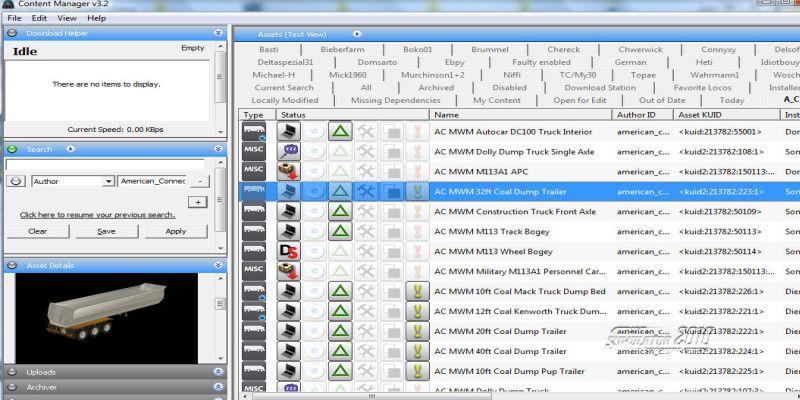Click the wrench tools icon on the M113 Track Bogey row
Screen dimensions: 800x400
(366, 231)
